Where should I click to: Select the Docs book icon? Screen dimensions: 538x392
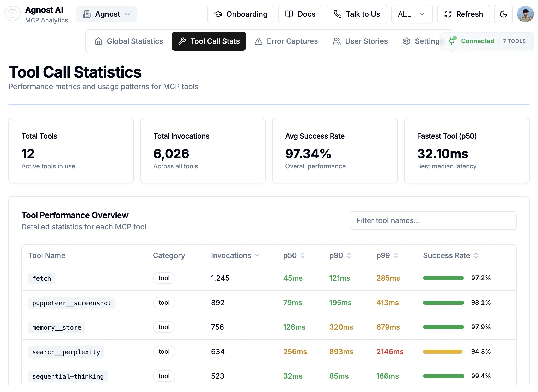tap(289, 14)
